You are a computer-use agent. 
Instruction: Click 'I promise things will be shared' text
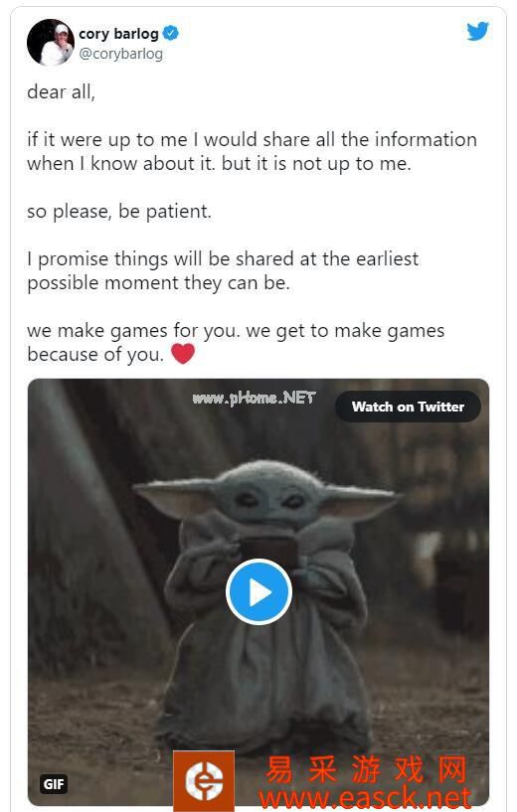pyautogui.click(x=160, y=259)
